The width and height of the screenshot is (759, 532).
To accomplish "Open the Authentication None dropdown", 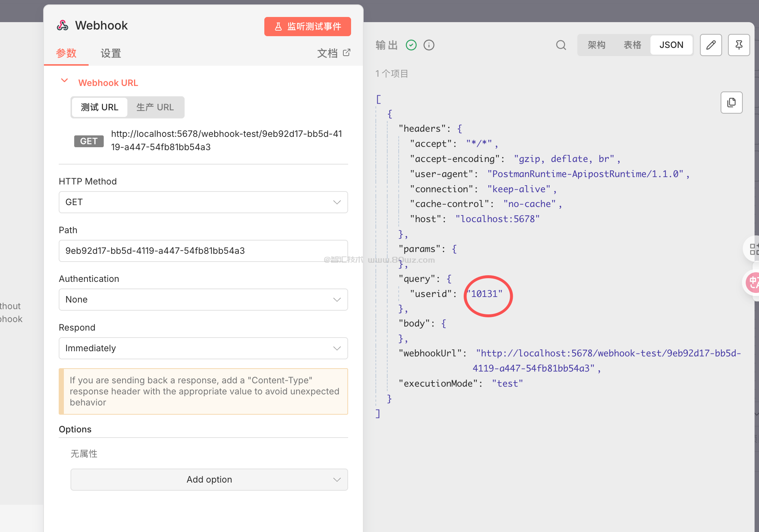I will pyautogui.click(x=203, y=300).
